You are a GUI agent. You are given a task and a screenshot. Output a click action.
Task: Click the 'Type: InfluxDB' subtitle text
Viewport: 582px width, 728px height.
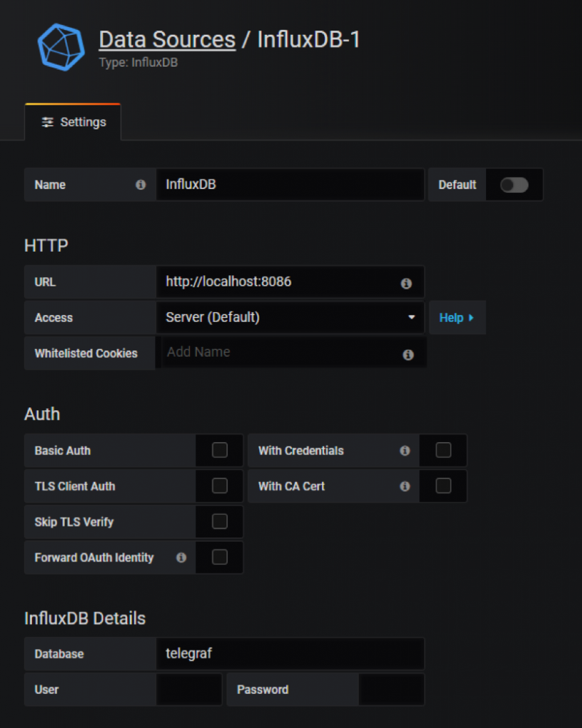point(139,63)
